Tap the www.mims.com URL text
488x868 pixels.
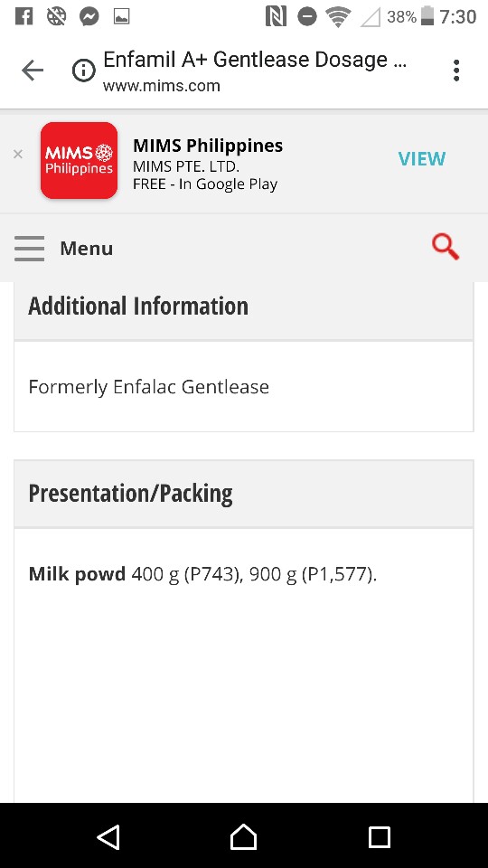coord(162,86)
